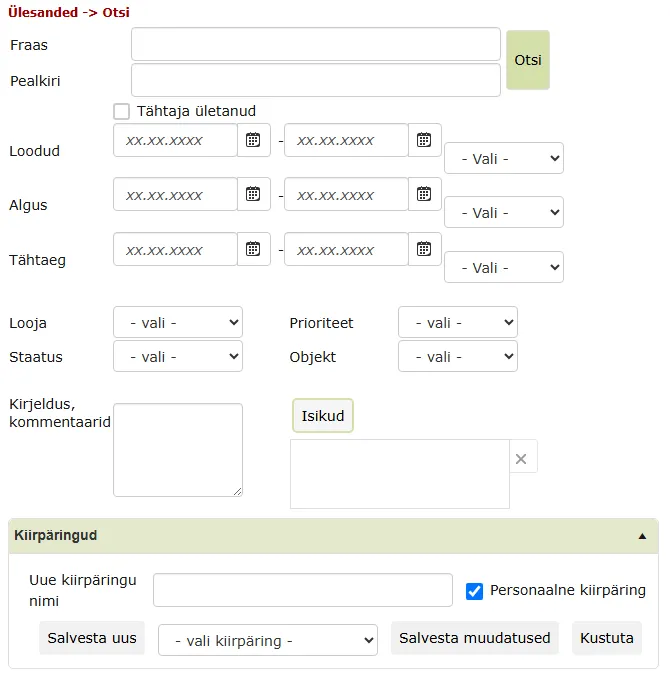This screenshot has height=680, width=670.
Task: Open the Tähtaeg period Vali dropdown
Action: 504,267
